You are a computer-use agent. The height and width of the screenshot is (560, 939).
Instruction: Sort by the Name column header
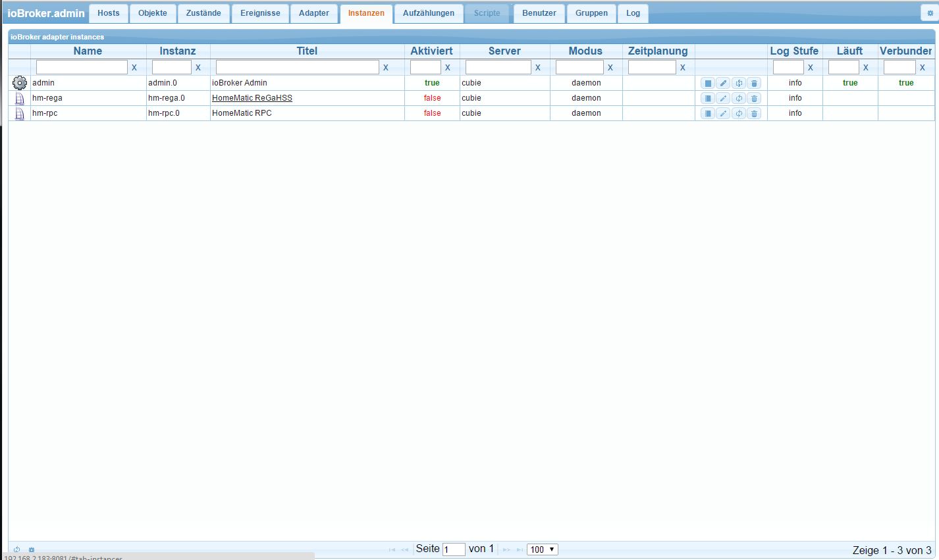pos(88,51)
